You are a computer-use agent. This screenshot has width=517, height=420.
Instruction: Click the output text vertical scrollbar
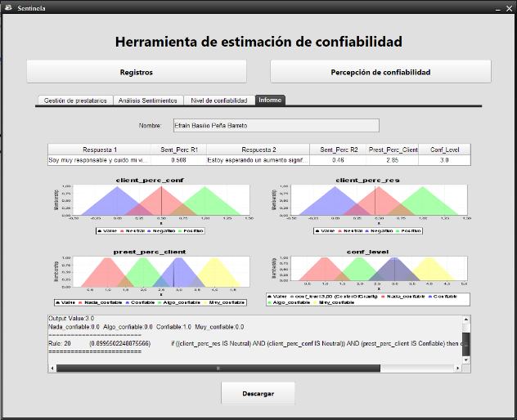(465, 337)
